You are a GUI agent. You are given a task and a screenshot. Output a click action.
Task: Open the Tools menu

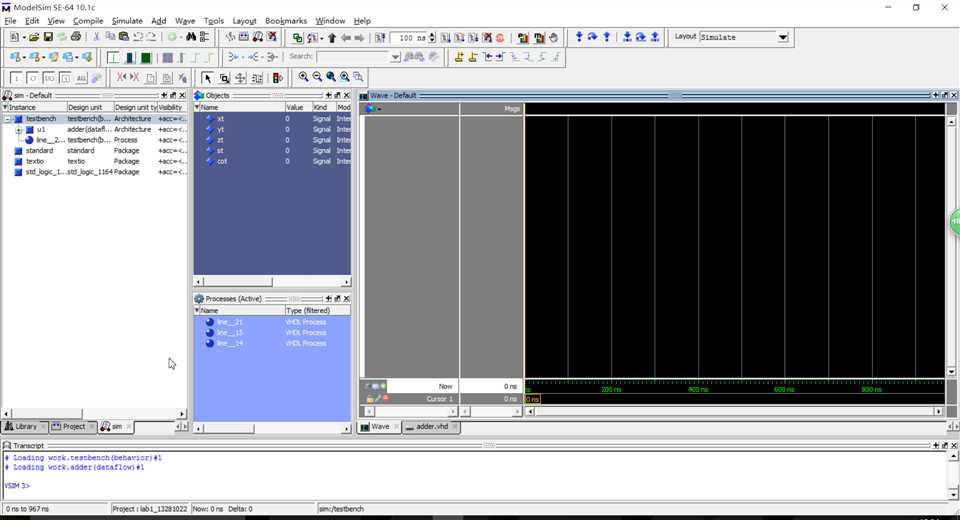point(214,21)
